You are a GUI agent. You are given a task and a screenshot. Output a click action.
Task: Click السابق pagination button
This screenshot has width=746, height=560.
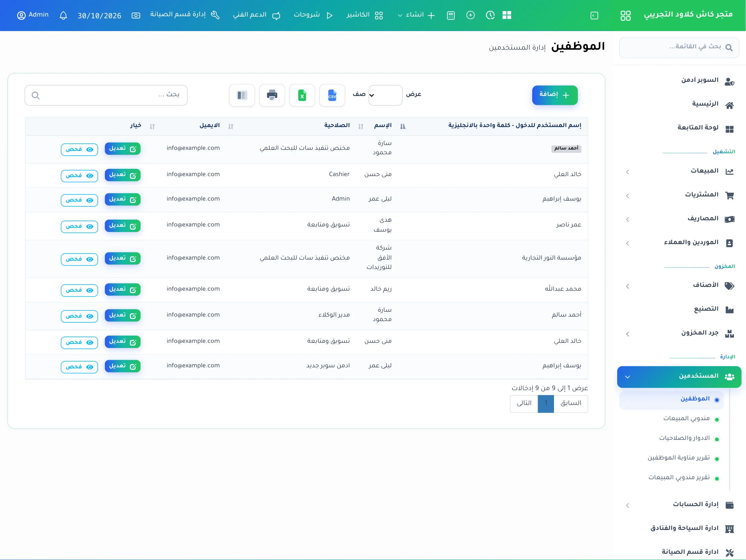pyautogui.click(x=571, y=404)
